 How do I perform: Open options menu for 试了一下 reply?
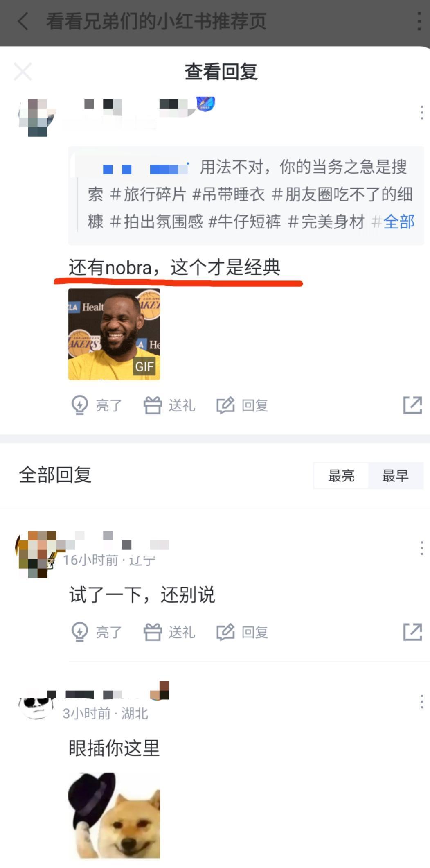click(x=421, y=548)
